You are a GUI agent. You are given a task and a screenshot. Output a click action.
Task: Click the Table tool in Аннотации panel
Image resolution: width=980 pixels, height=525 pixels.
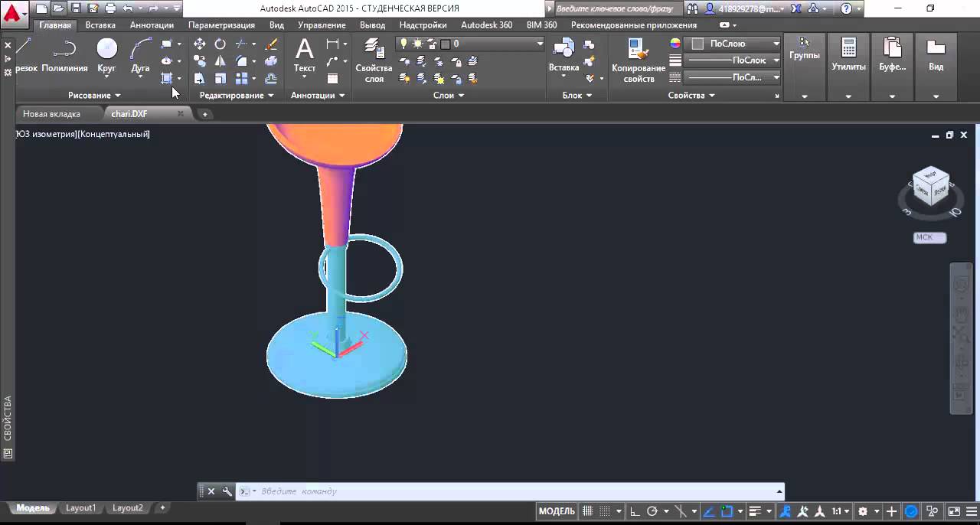click(x=332, y=78)
